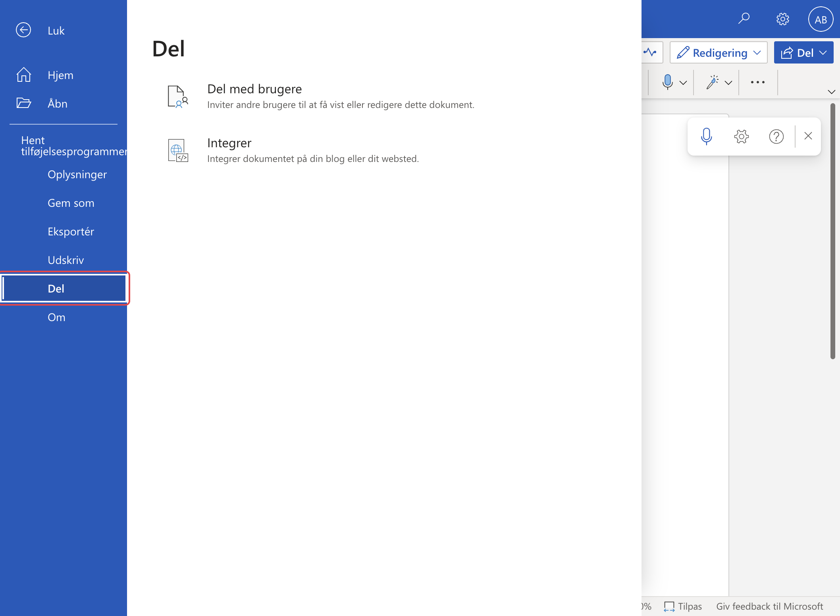Open the Oplysninger page
The height and width of the screenshot is (616, 840).
click(77, 174)
